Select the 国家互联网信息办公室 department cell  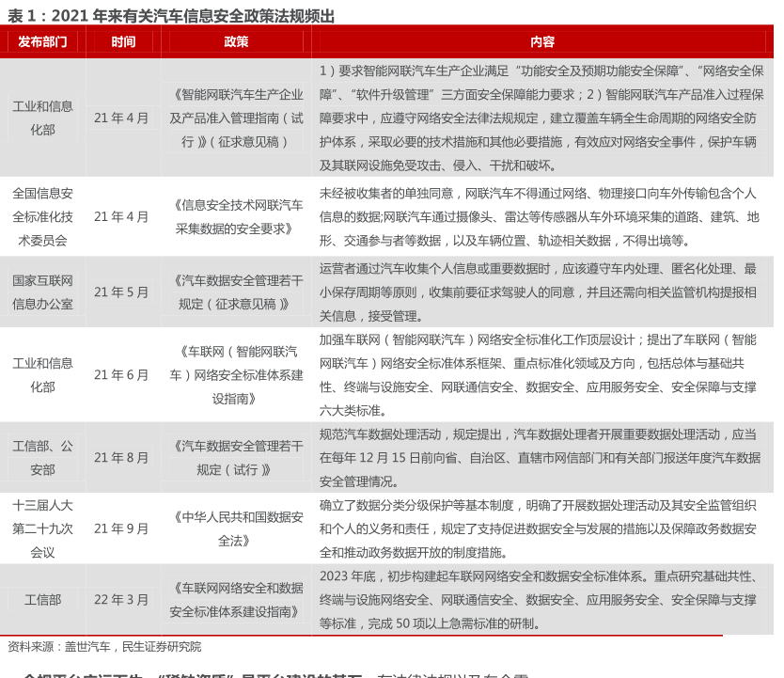[42, 292]
